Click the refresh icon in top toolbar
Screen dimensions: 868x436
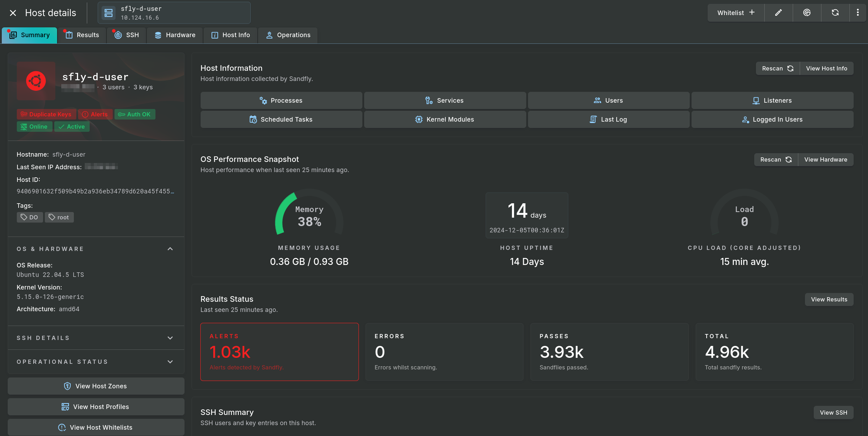pos(835,13)
